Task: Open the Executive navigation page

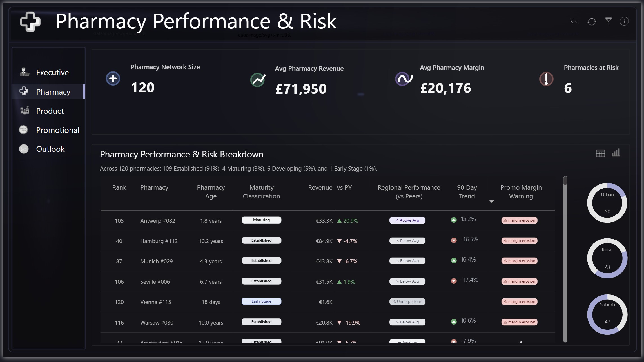Action: (52, 73)
